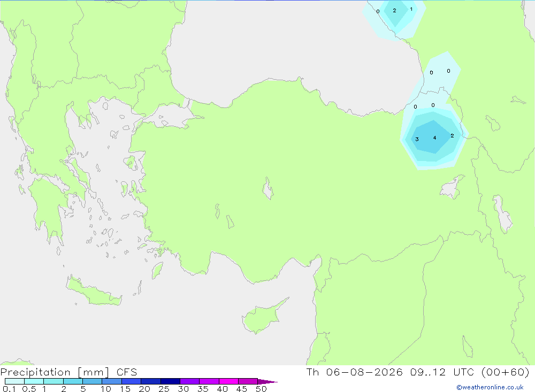Click the precipitation value '3' on map

(x=417, y=139)
